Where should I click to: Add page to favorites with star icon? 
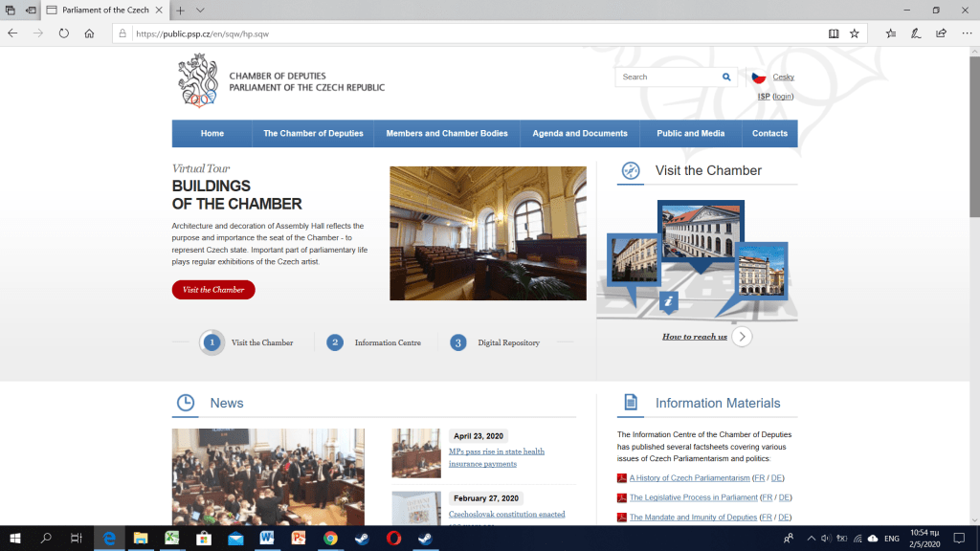tap(855, 33)
